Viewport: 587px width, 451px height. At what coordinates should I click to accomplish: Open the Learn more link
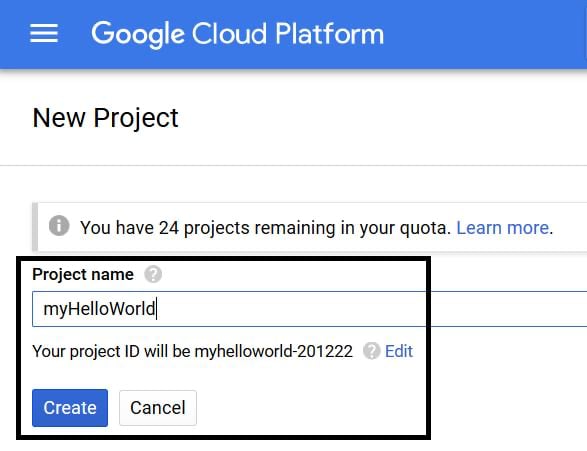503,228
